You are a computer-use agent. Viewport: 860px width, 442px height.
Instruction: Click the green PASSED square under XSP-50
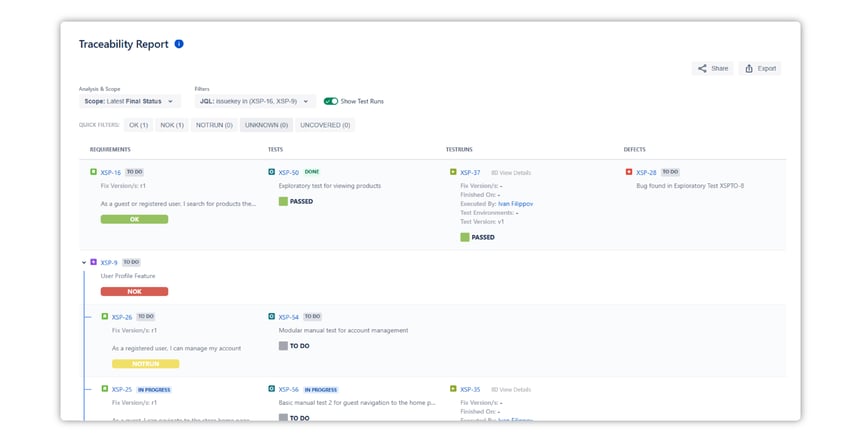(x=283, y=202)
